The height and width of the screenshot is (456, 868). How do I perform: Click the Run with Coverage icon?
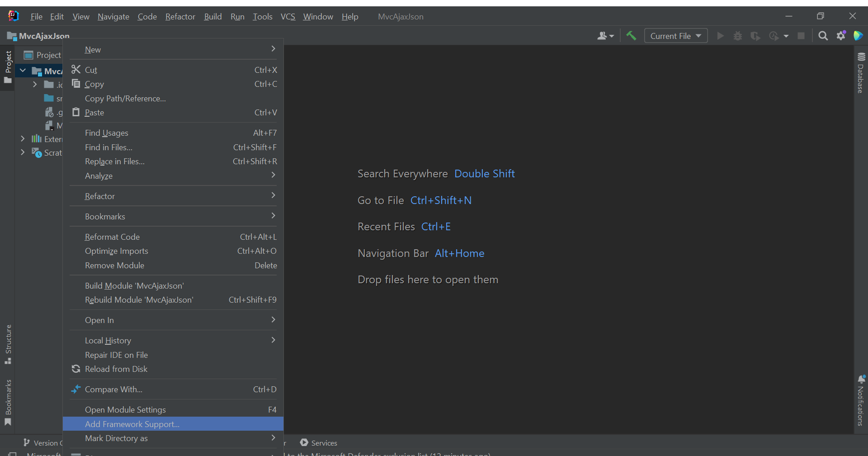click(755, 36)
